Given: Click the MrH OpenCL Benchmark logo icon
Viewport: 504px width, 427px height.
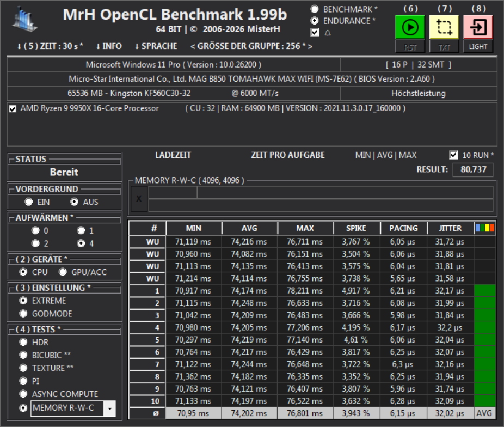Looking at the screenshot, I should coord(24,20).
